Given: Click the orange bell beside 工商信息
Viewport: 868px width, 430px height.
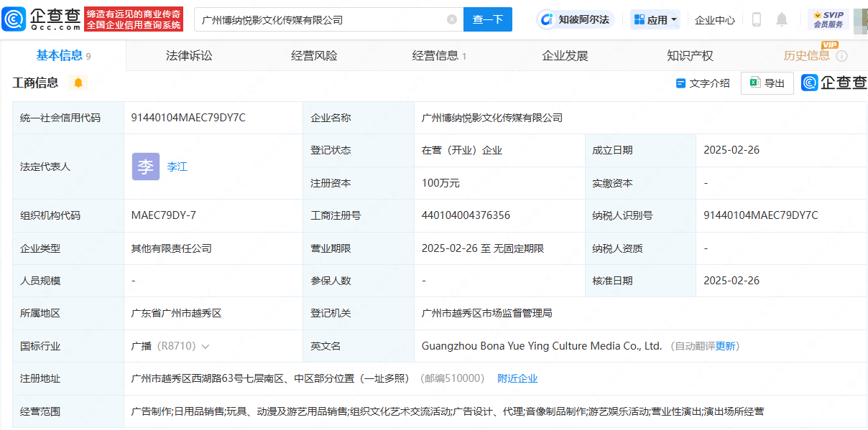Looking at the screenshot, I should pos(78,83).
